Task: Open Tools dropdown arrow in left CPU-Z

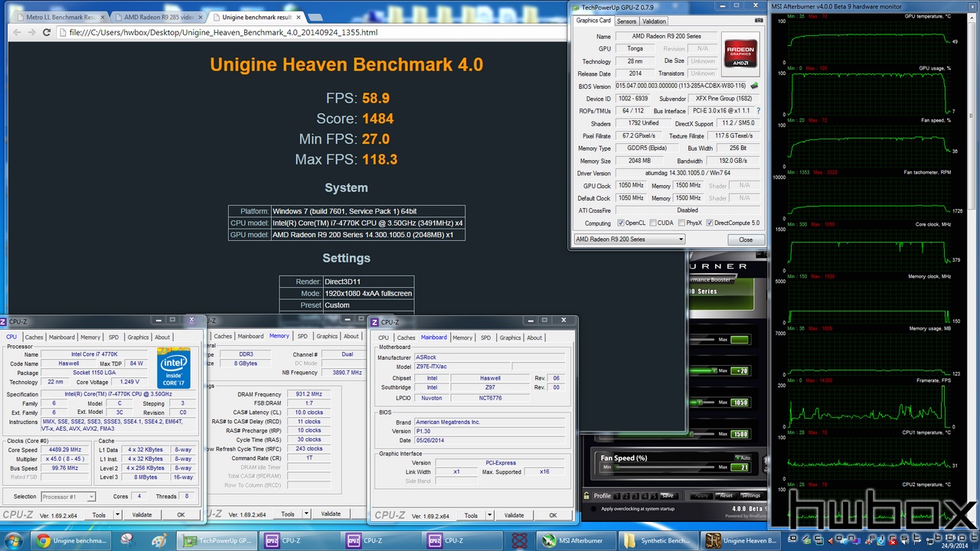Action: tap(117, 515)
